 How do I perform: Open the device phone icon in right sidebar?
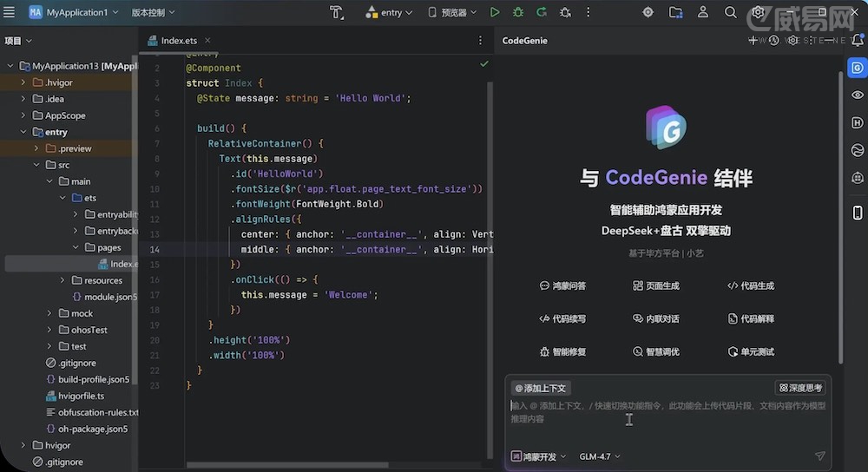point(857,213)
